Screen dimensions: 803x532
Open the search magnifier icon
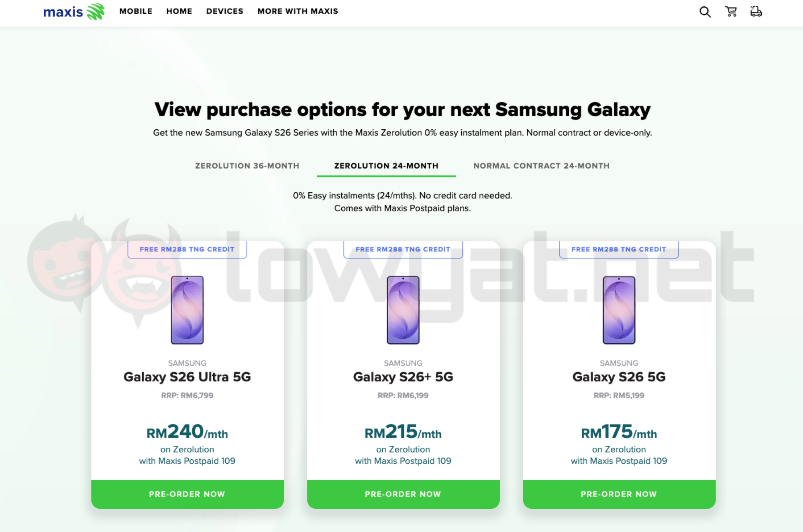(705, 12)
